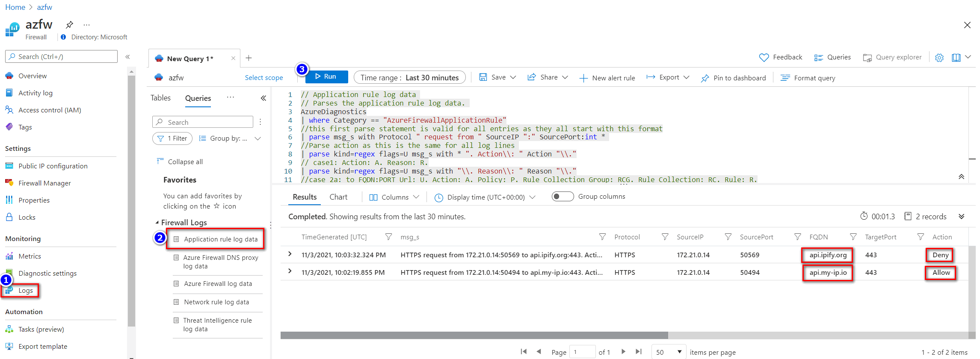Open more options ellipsis next to Queries tab

click(x=231, y=97)
